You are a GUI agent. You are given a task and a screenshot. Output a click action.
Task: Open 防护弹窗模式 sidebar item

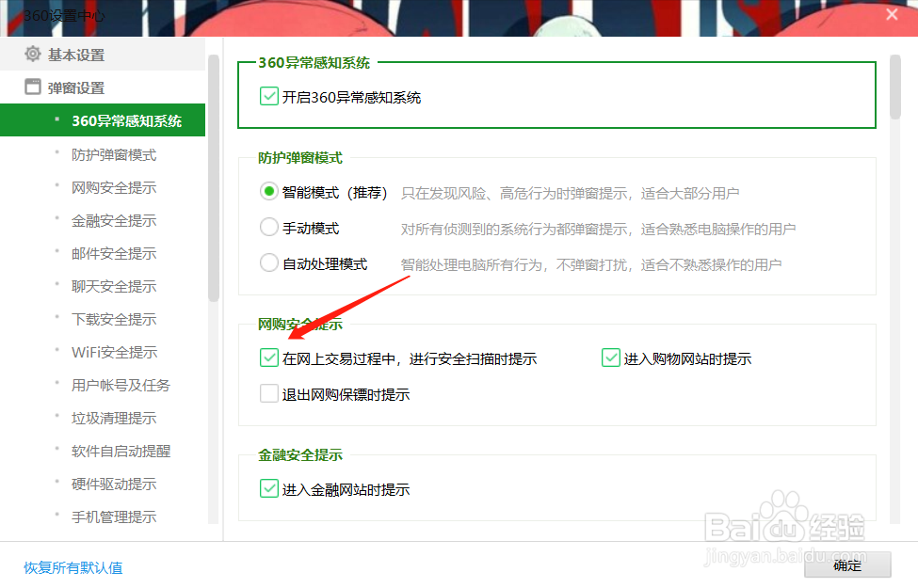114,154
